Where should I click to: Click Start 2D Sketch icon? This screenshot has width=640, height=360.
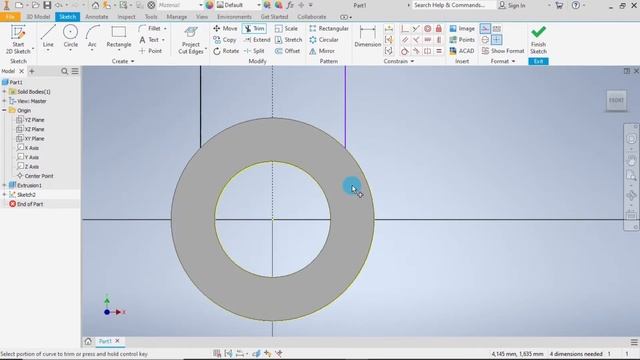click(18, 39)
